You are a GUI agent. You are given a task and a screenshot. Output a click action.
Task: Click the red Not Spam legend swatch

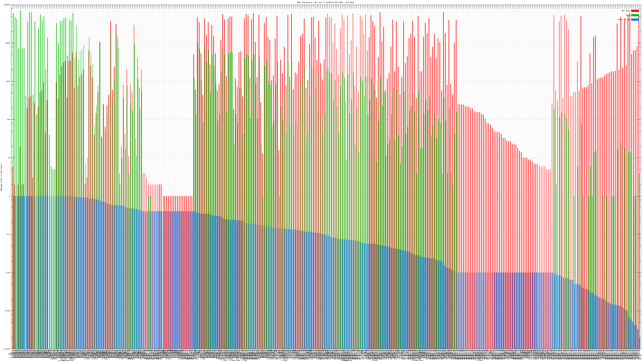[x=635, y=11]
